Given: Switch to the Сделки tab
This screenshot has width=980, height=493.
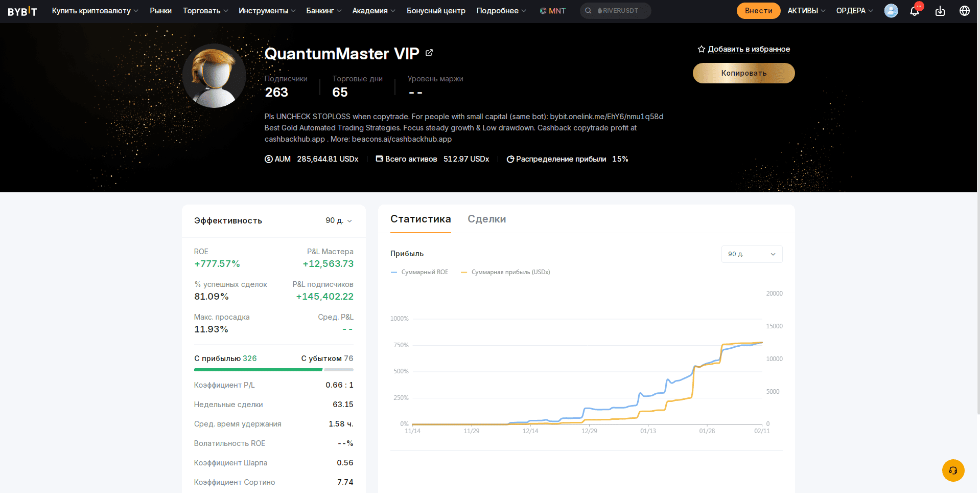Looking at the screenshot, I should (x=487, y=219).
